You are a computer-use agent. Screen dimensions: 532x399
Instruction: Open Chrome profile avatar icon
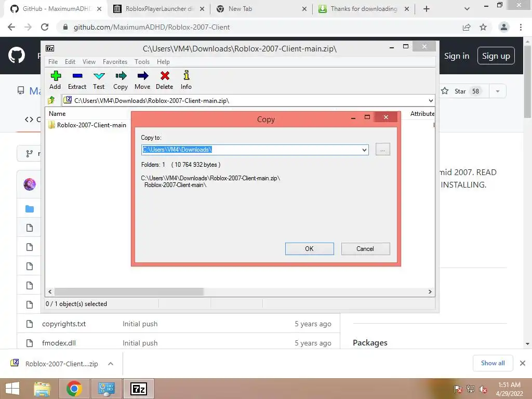[504, 27]
